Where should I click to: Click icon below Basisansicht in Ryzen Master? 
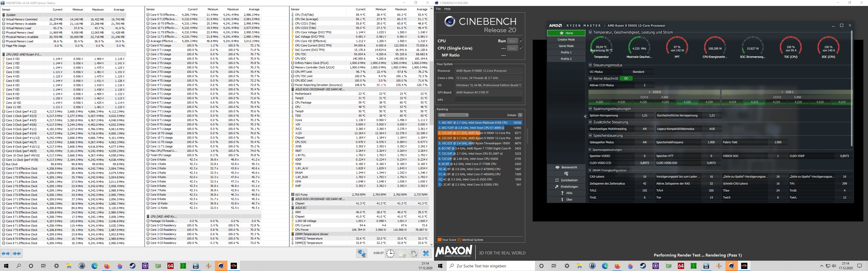566,174
